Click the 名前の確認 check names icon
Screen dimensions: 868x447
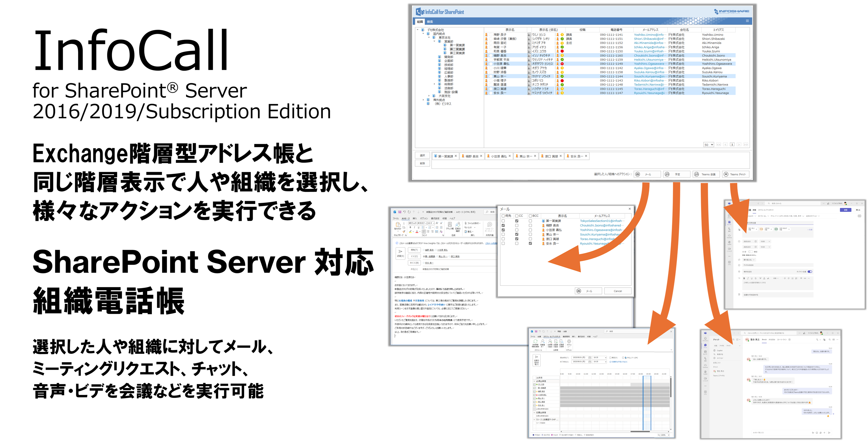click(458, 225)
